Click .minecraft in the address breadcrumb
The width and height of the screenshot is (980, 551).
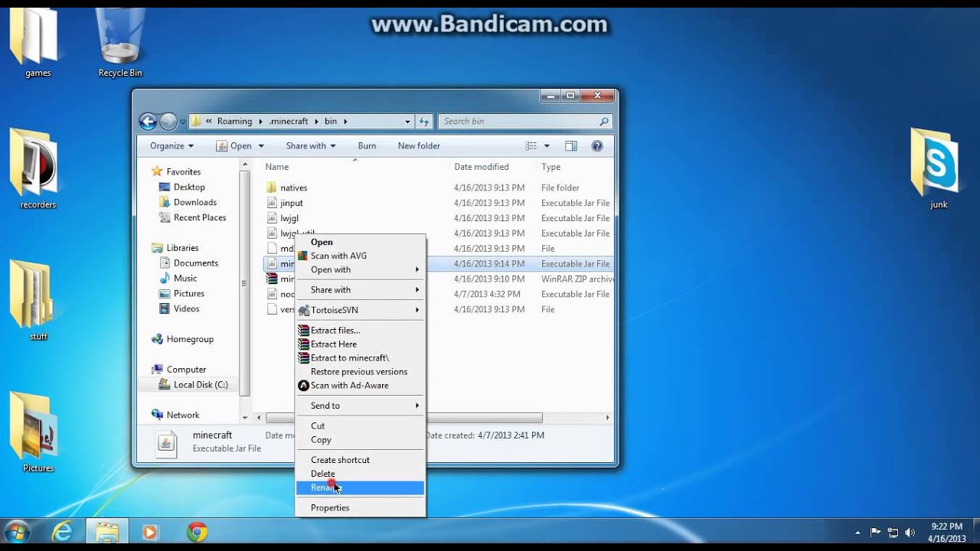point(288,121)
